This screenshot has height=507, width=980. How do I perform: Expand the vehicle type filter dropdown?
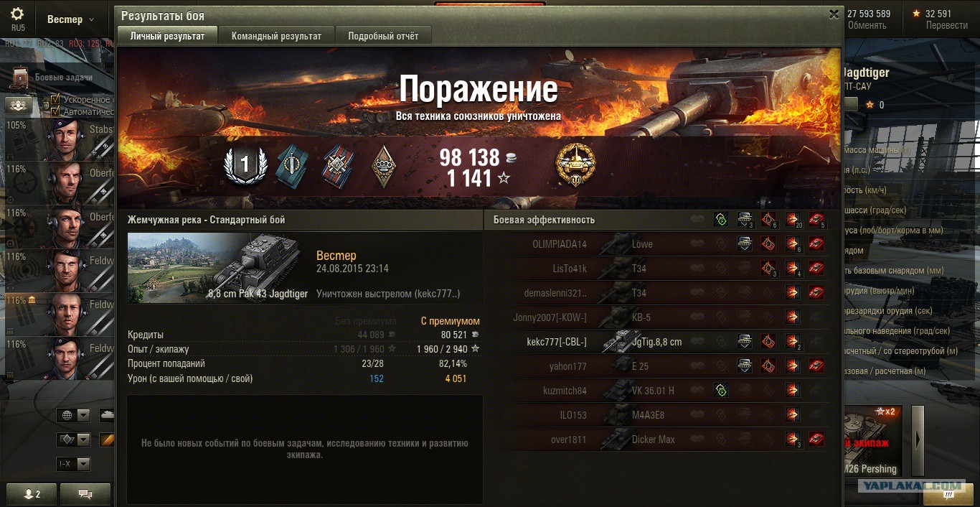(x=74, y=439)
